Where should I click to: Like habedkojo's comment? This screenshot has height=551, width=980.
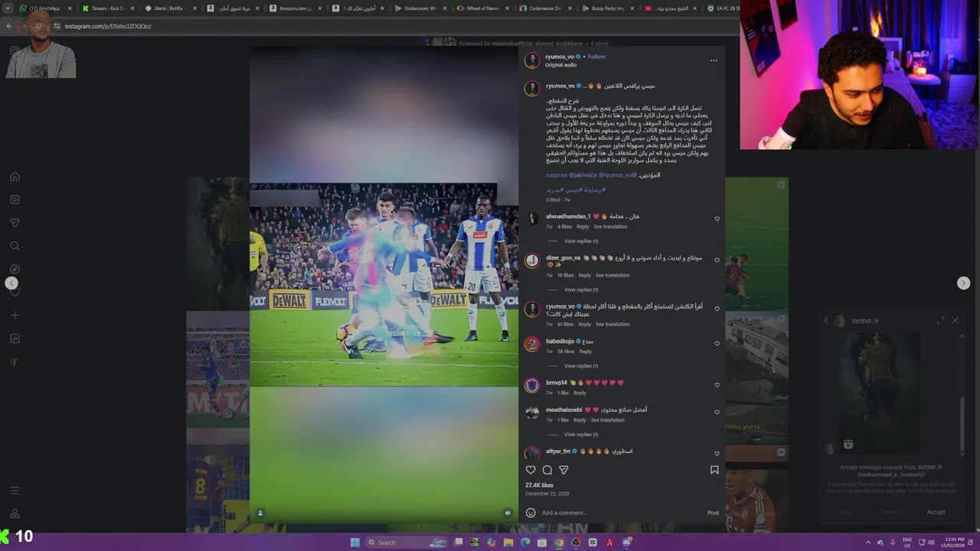pos(717,344)
